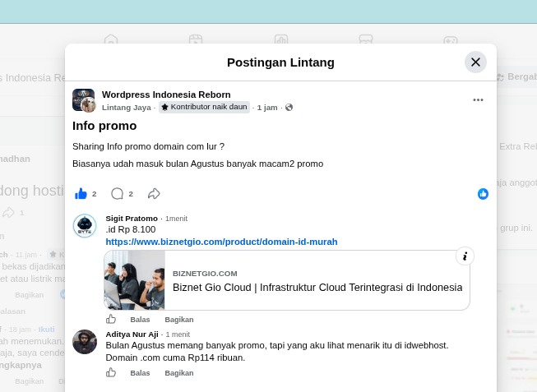The height and width of the screenshot is (392, 537).
Task: Open Sigit Pratomo's profile avatar
Action: pos(85,226)
